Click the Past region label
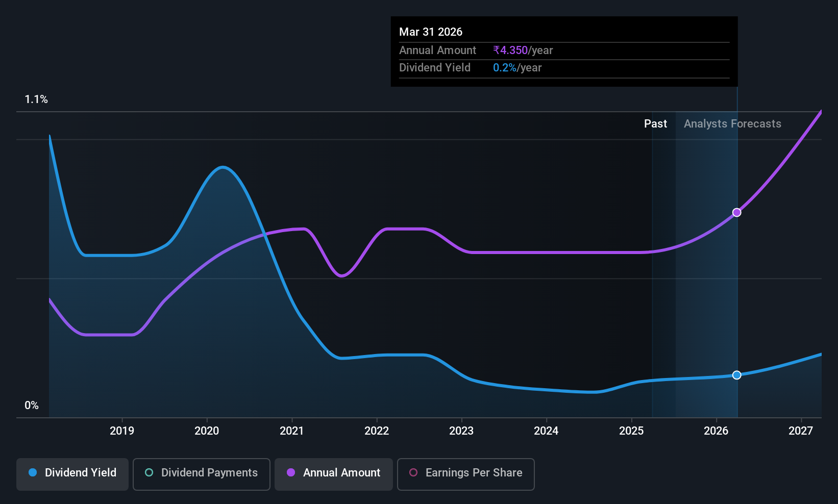 pos(655,124)
